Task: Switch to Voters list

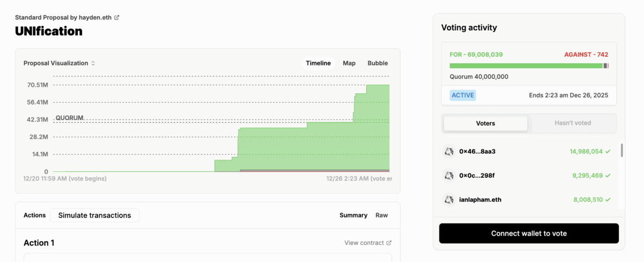Action: (x=485, y=123)
